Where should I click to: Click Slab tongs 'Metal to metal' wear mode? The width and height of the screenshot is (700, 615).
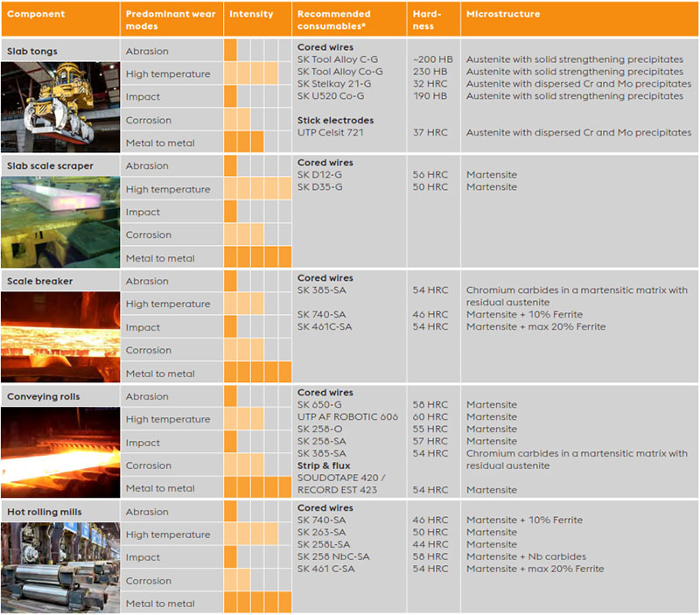click(x=160, y=143)
